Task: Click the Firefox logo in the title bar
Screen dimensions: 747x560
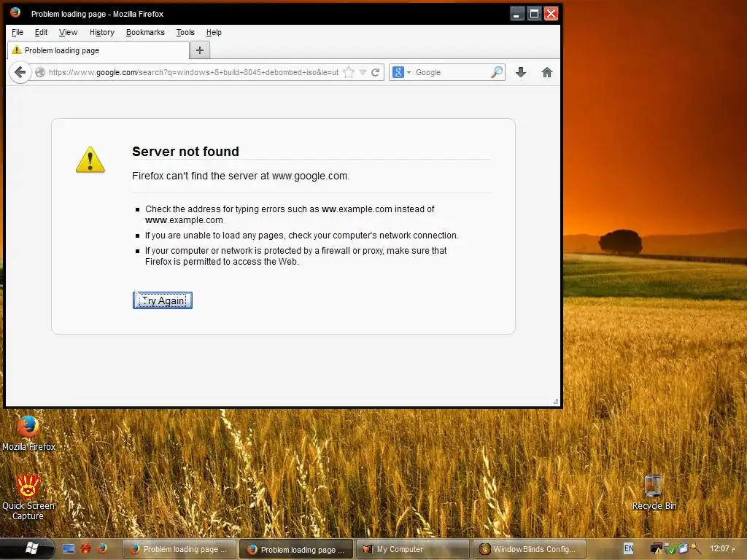Action: tap(16, 12)
